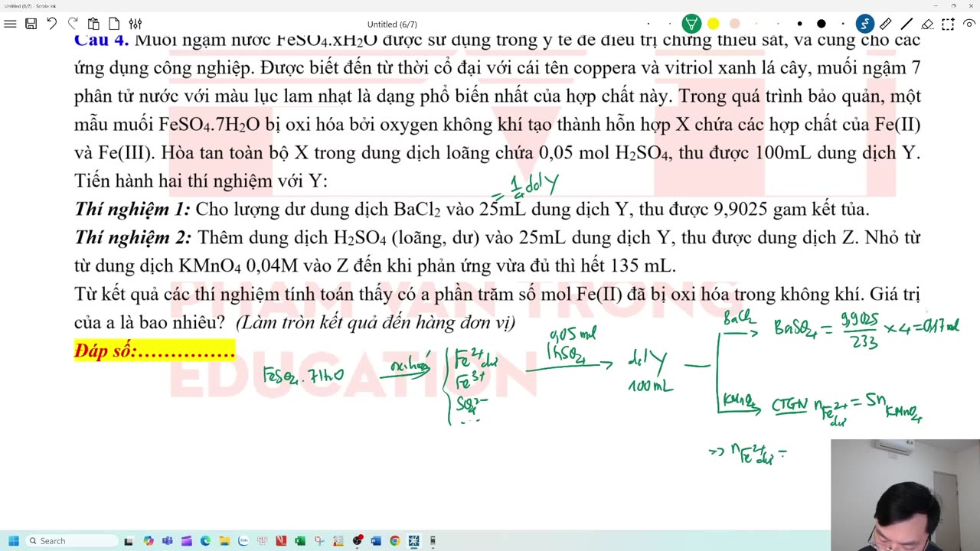Redo the last undone stroke
This screenshot has width=980, height=551.
pos(73,24)
